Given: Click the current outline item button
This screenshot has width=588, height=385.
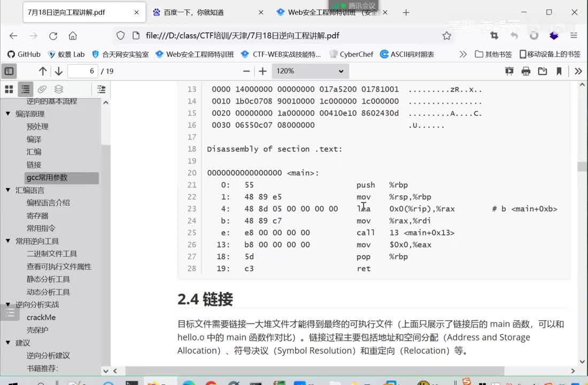Looking at the screenshot, I should click(x=101, y=89).
